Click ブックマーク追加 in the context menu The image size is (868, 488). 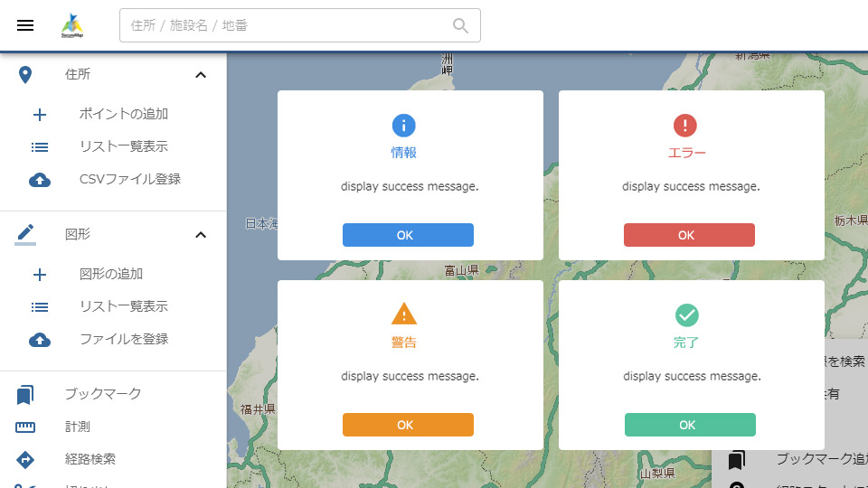click(818, 459)
